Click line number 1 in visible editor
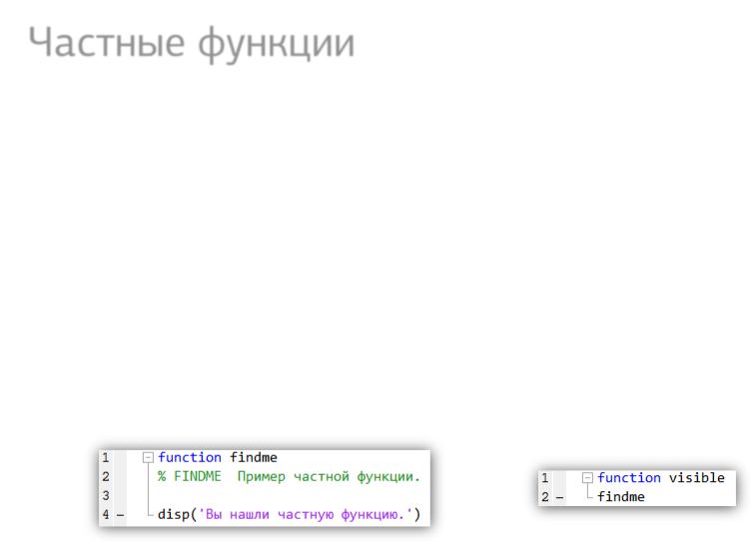The image size is (756, 547). (x=545, y=478)
